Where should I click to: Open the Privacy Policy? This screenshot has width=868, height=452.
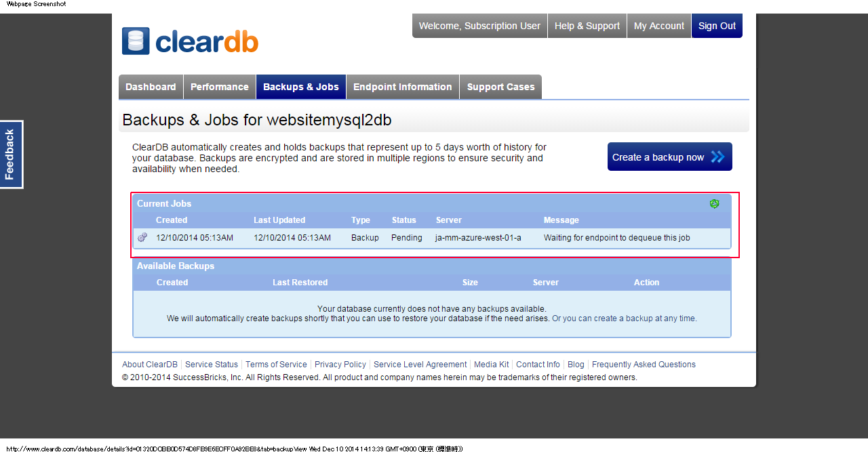[340, 364]
